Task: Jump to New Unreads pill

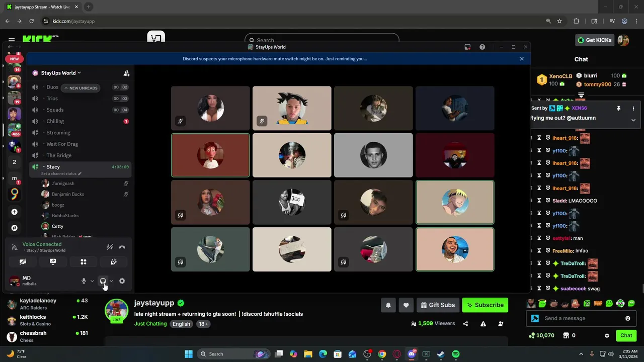Action: click(x=80, y=88)
